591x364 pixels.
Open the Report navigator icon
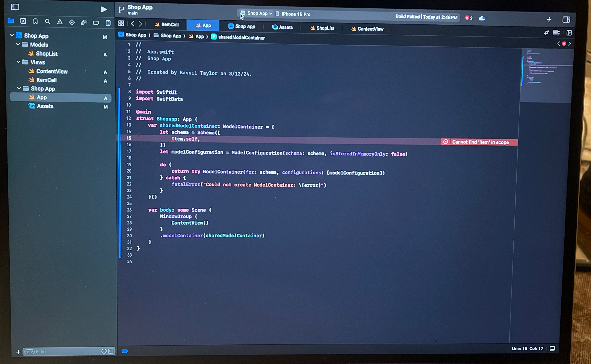pyautogui.click(x=108, y=23)
